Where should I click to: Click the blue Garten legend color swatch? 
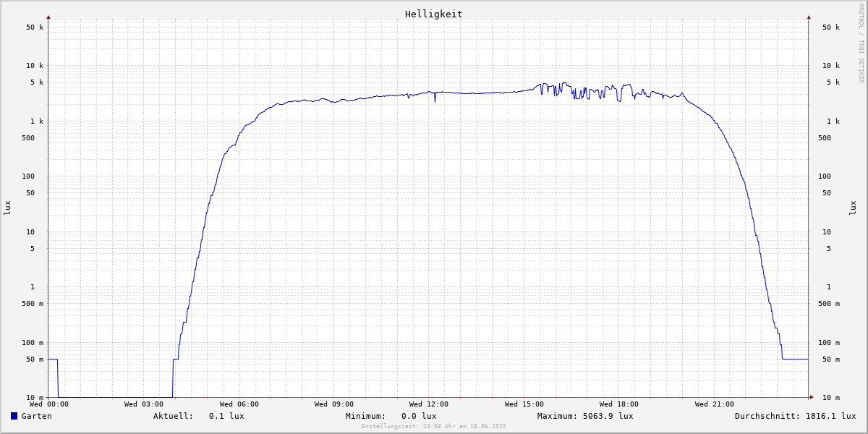(x=14, y=416)
